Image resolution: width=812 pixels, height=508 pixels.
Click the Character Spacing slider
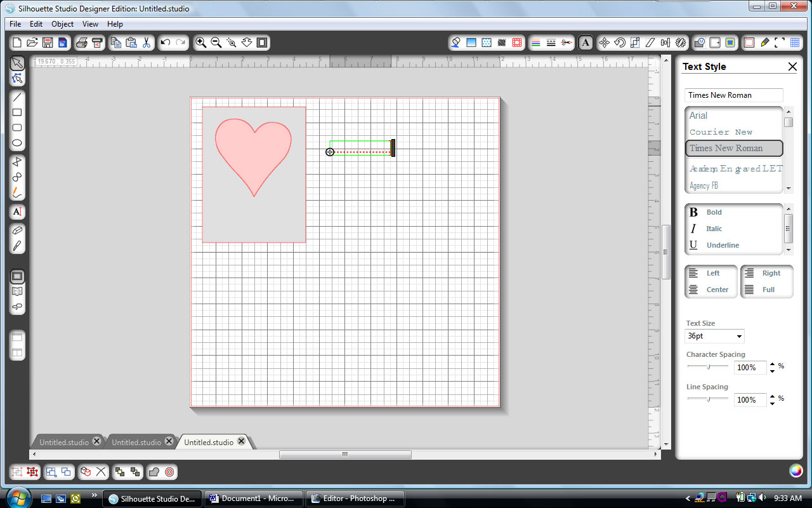click(708, 366)
